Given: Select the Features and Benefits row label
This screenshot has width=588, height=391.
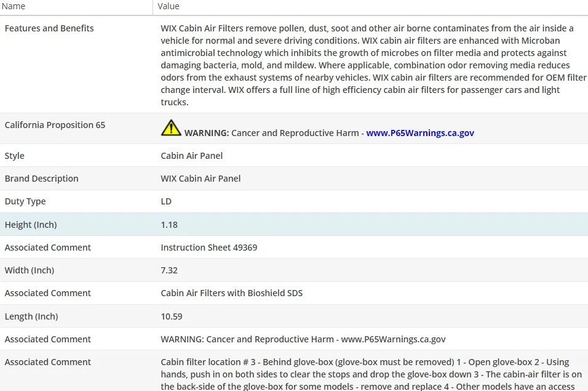Looking at the screenshot, I should [x=49, y=28].
